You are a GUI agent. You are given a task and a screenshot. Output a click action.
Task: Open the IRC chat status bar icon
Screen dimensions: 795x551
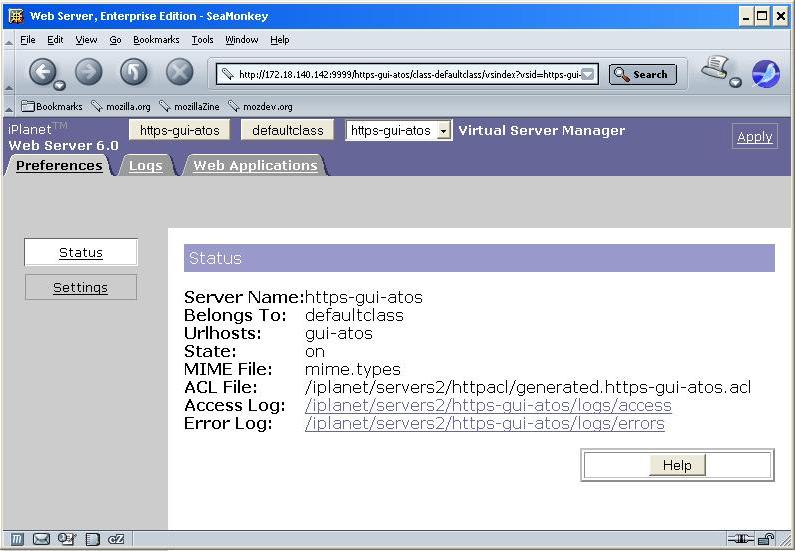pos(116,539)
